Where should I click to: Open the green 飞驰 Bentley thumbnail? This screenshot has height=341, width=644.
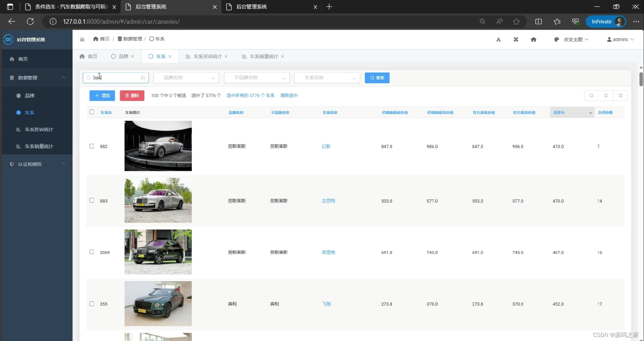click(x=158, y=304)
